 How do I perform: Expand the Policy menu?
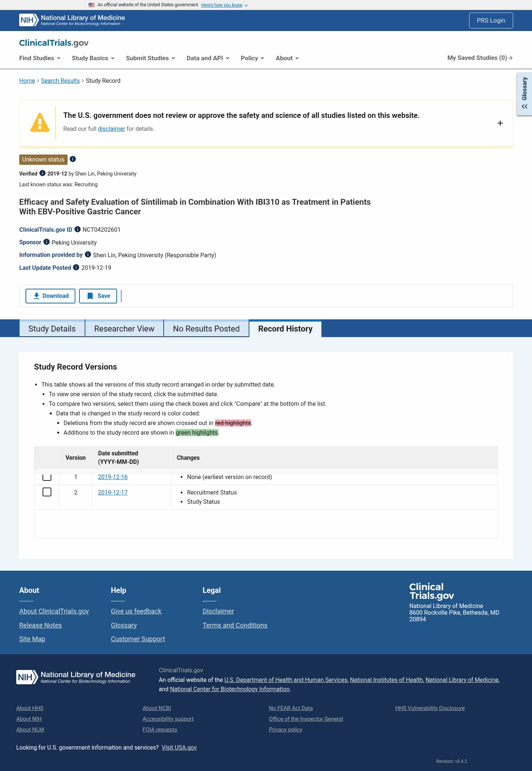(252, 58)
